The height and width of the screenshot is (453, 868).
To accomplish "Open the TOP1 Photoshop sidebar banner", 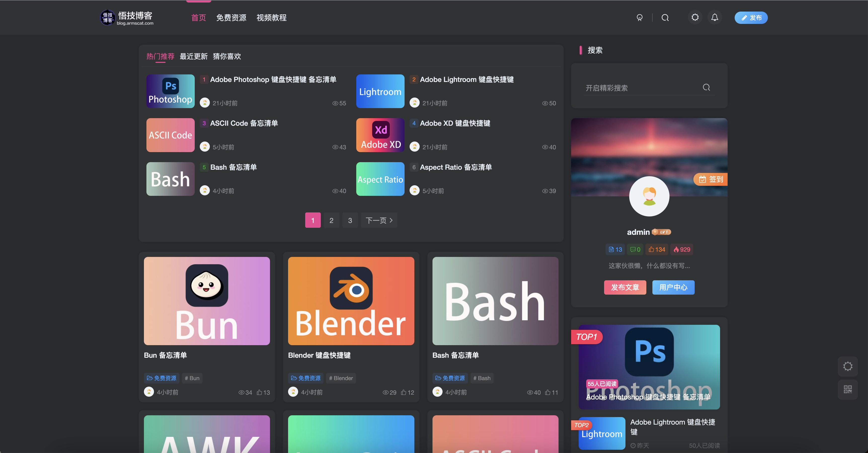I will coord(649,367).
